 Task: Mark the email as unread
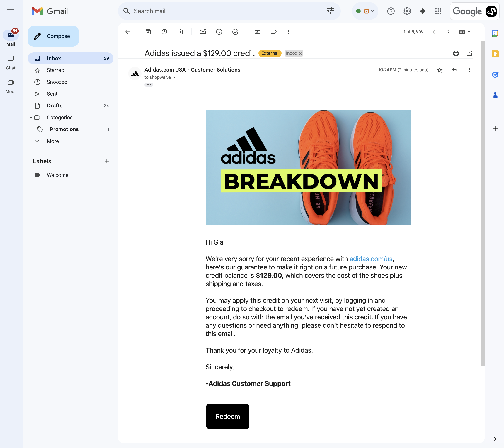203,32
